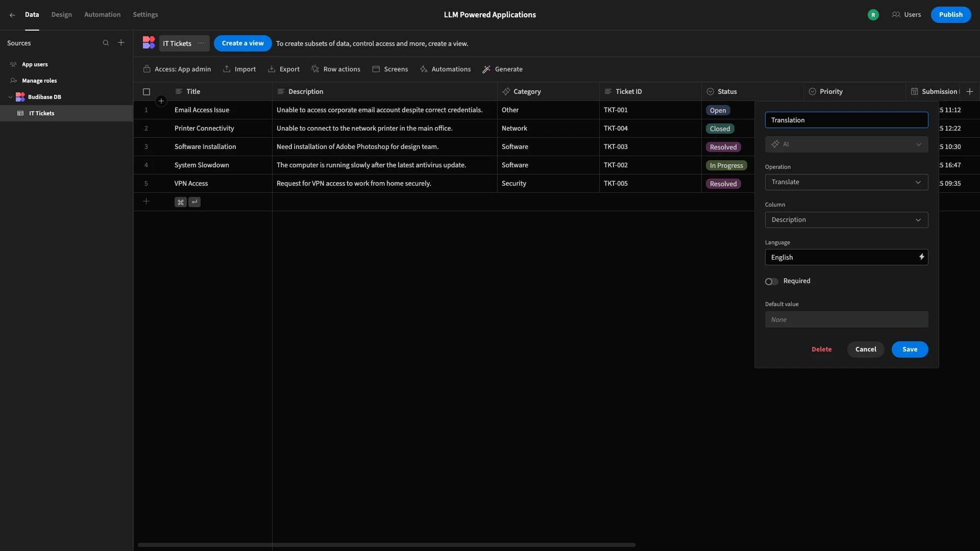Delete the Translation column
Screen dimensions: 980x551
coord(821,349)
